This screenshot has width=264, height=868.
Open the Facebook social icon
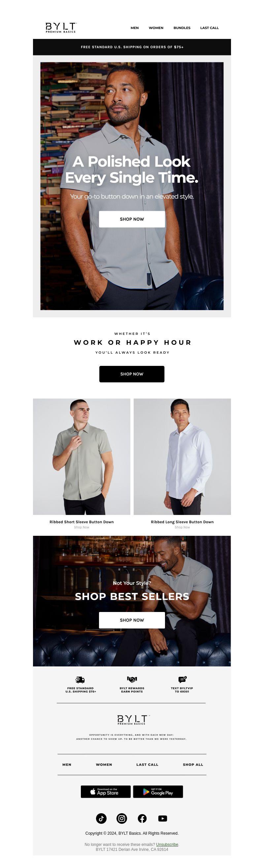tap(142, 818)
